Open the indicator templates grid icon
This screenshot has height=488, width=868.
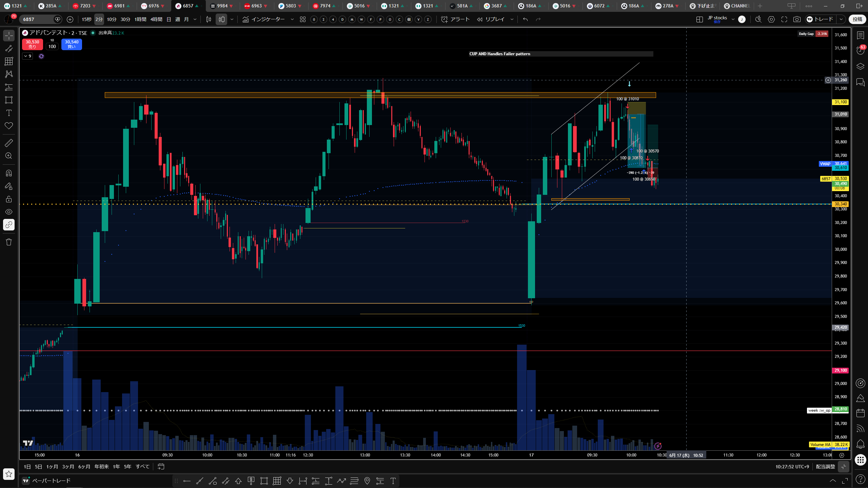coord(303,19)
